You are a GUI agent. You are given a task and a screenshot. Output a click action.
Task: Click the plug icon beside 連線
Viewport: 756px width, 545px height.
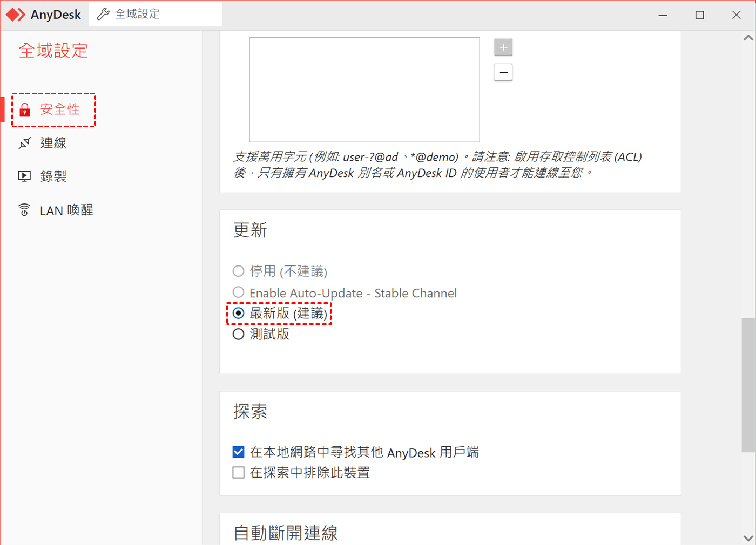pos(25,143)
